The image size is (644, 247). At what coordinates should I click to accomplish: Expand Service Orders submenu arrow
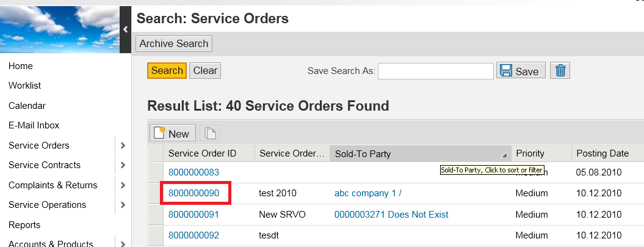[123, 146]
